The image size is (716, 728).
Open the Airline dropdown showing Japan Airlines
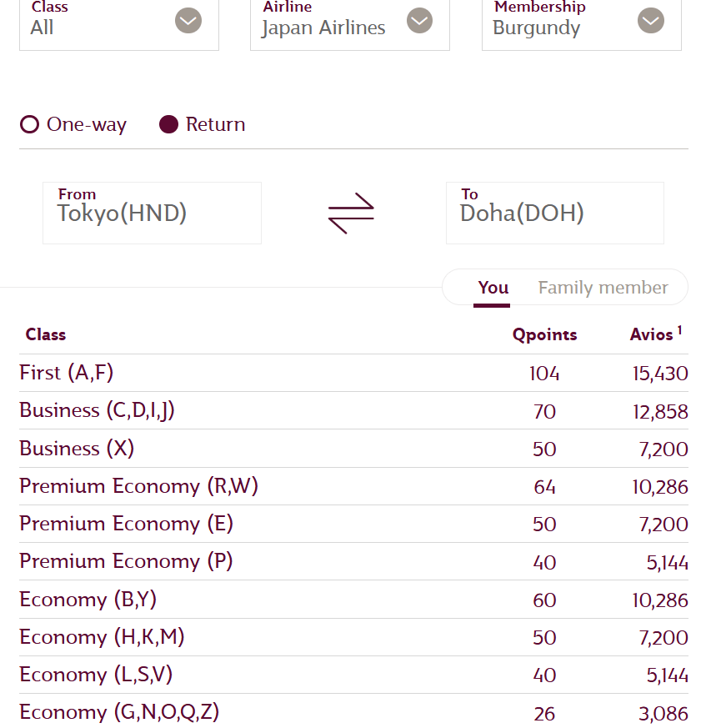[x=349, y=23]
